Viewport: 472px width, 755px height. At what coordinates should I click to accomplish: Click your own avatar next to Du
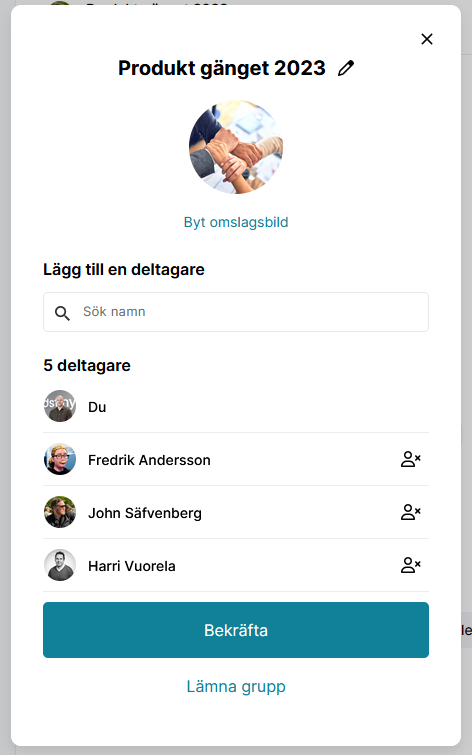pos(60,406)
